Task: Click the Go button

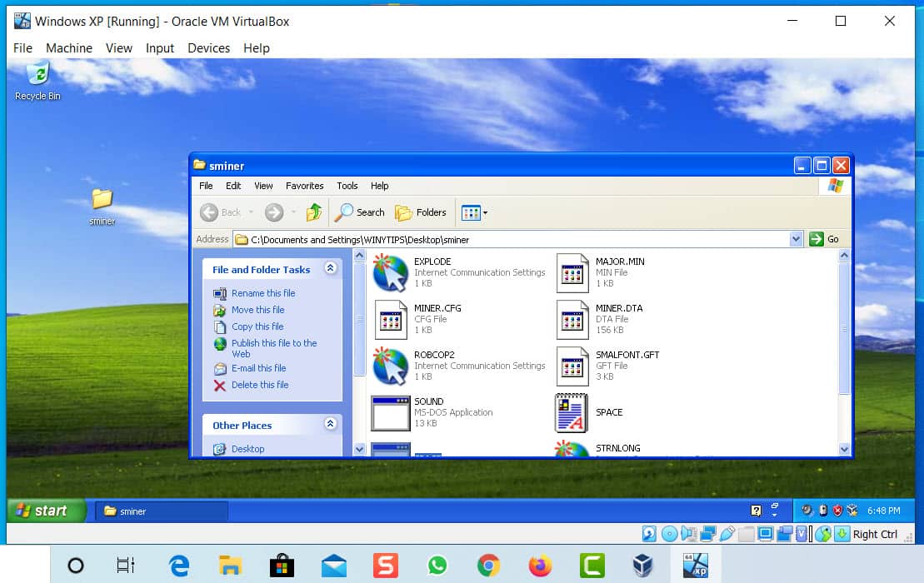Action: [x=824, y=239]
